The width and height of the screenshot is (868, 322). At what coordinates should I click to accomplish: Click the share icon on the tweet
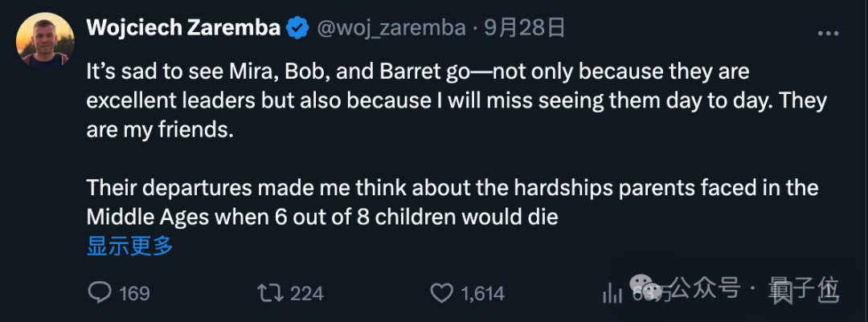[828, 293]
